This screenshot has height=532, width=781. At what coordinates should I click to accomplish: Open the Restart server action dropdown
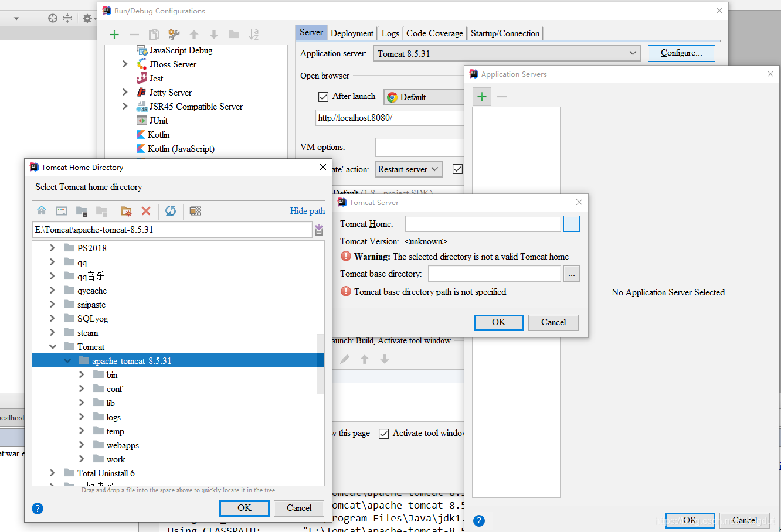[409, 169]
